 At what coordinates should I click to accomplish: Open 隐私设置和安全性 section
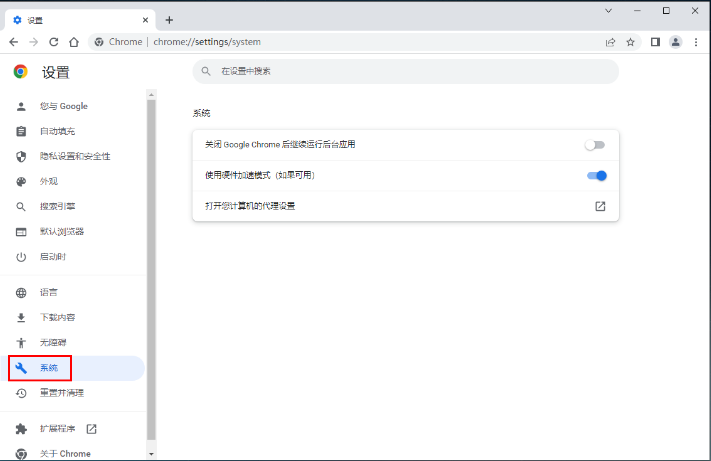pos(73,156)
